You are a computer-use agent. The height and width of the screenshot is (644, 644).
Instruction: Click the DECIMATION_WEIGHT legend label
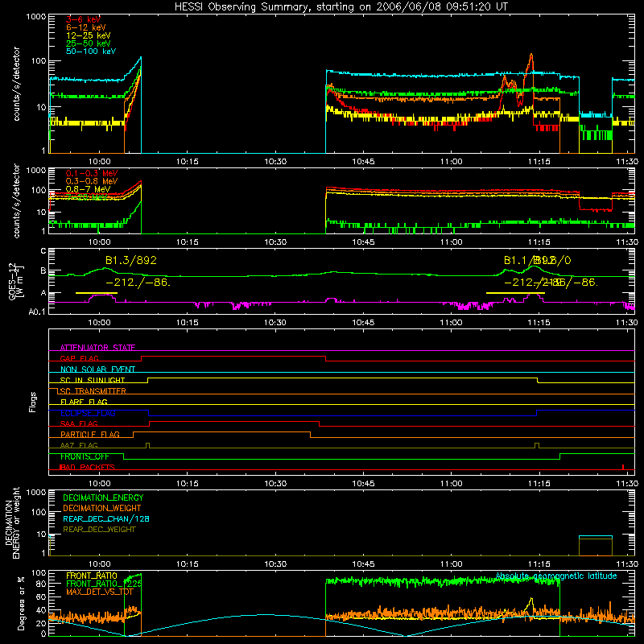coord(102,508)
